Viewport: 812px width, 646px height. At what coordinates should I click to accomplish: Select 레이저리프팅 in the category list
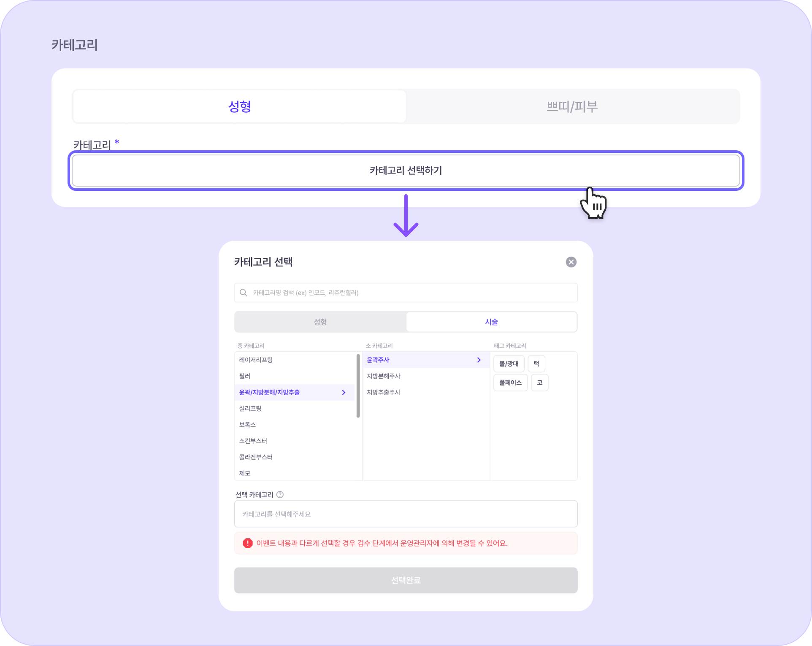[295, 360]
